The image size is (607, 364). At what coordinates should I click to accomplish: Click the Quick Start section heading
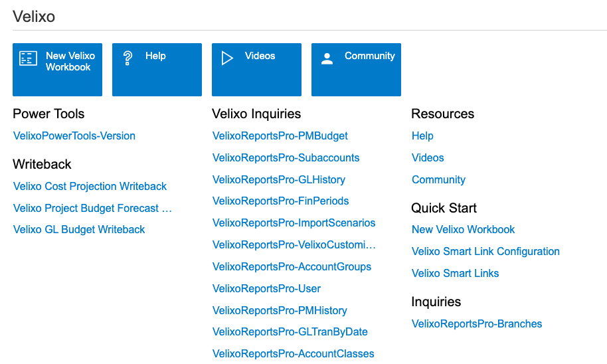[x=444, y=208]
